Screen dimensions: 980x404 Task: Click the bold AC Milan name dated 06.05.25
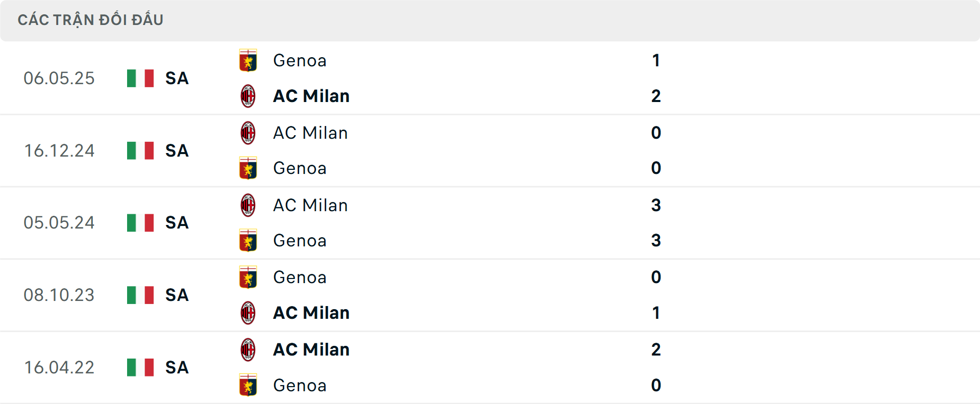coord(311,96)
